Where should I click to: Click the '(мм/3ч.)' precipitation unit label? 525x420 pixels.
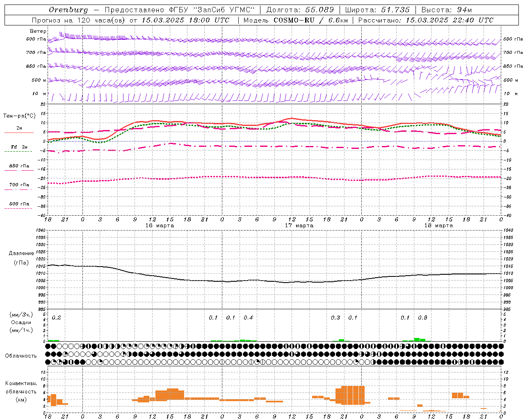coord(21,315)
